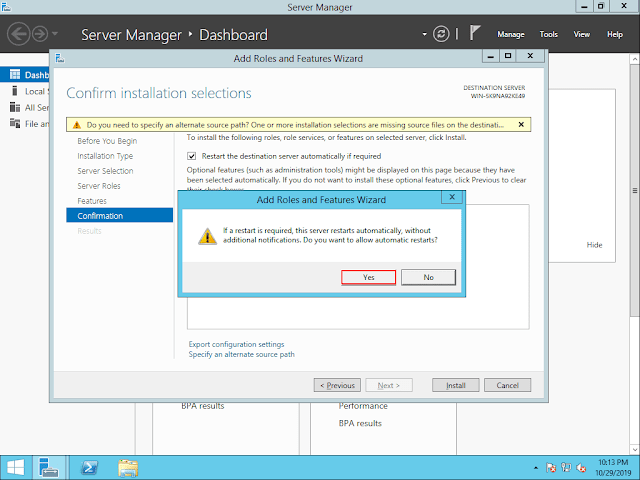Screen dimensions: 640x480
Task: Click the destination server name WIN-SK9NA92KE49
Action: point(498,96)
